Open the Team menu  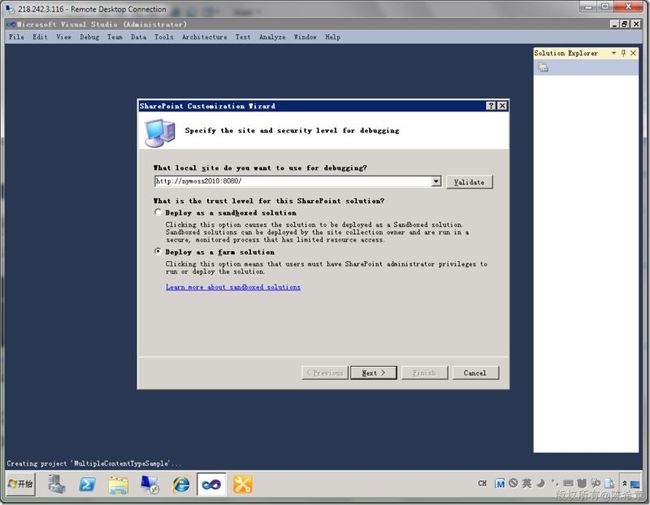[x=115, y=37]
